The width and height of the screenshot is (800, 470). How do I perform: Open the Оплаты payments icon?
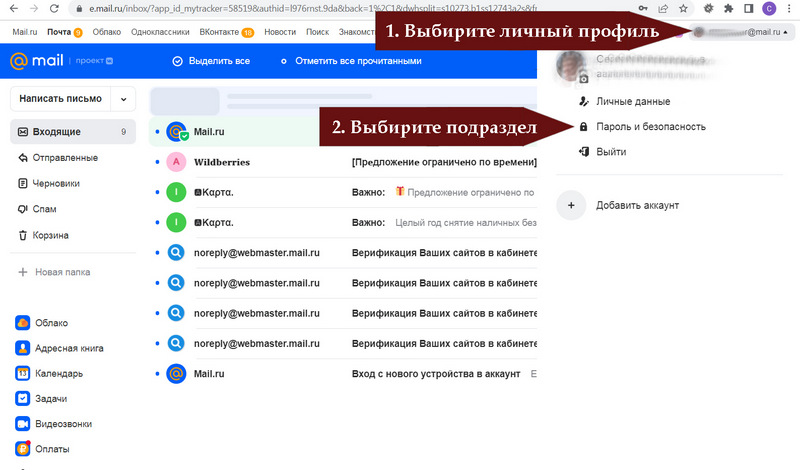click(23, 449)
